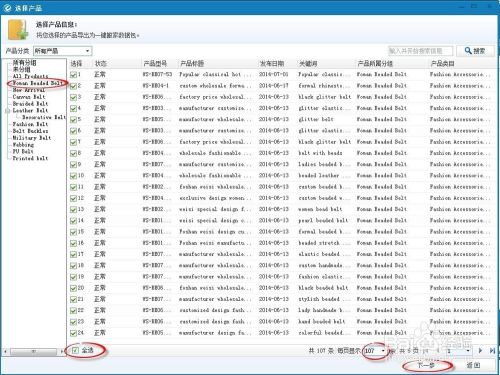Toggle the checkbox for row 20
This screenshot has height=375, width=500.
[x=73, y=288]
